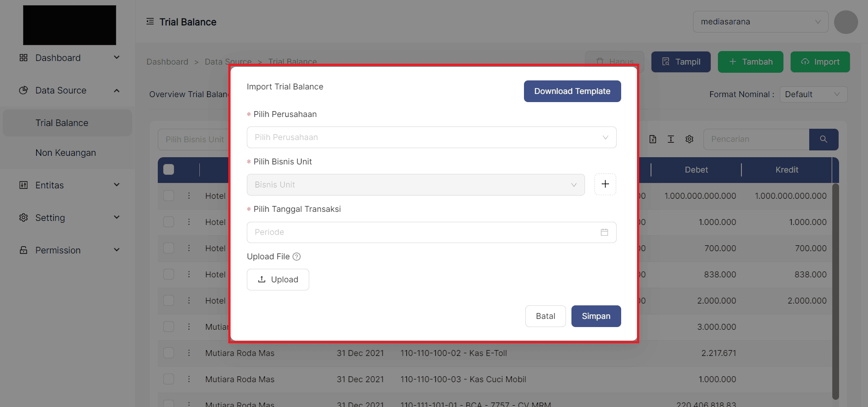Check the first Hotel row checkbox
This screenshot has height=407, width=868.
click(x=169, y=196)
